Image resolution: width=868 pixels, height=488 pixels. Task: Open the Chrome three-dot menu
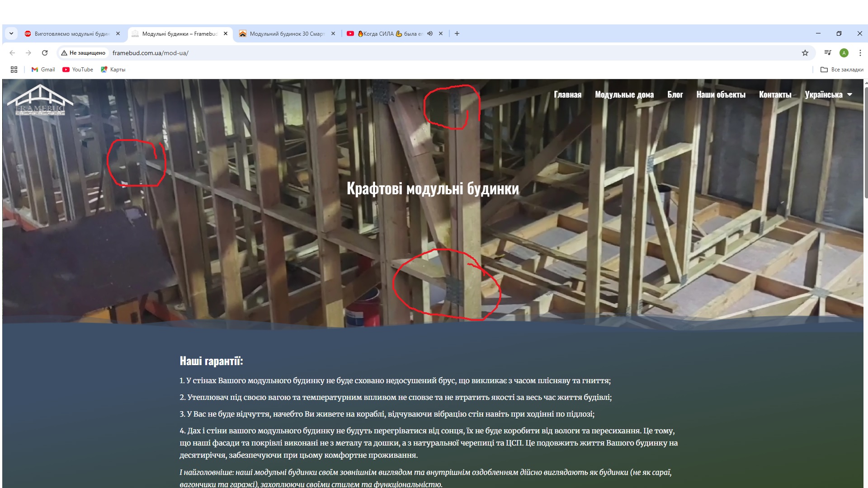tap(860, 53)
